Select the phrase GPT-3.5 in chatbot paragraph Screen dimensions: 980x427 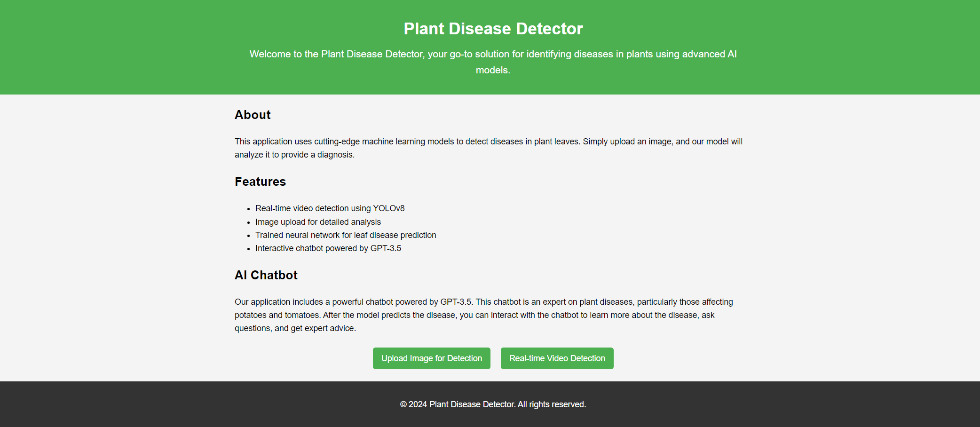[x=457, y=301]
